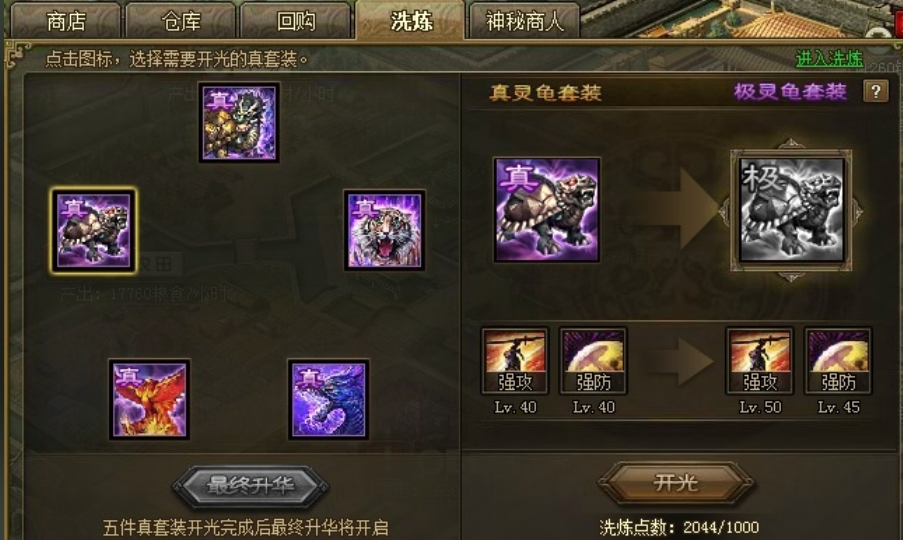The image size is (903, 540).
Task: Click the 最终升华 button
Action: point(251,486)
